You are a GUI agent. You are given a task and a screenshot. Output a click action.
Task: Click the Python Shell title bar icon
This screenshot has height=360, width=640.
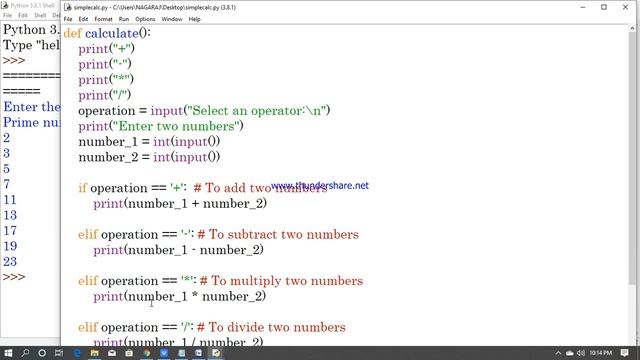[x=4, y=5]
